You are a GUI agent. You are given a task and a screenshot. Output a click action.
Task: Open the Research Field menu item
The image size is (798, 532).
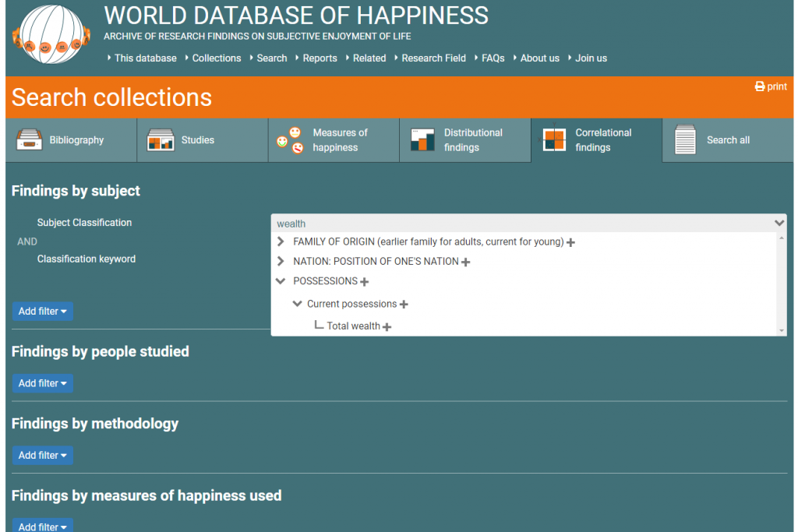433,58
